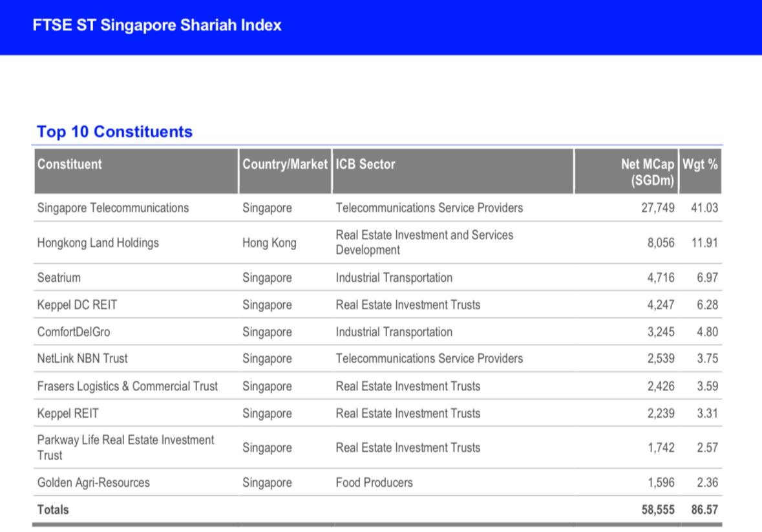Viewport: 762px width, 532px height.
Task: Select 'Real Estate Investment and Services Development'
Action: (424, 242)
